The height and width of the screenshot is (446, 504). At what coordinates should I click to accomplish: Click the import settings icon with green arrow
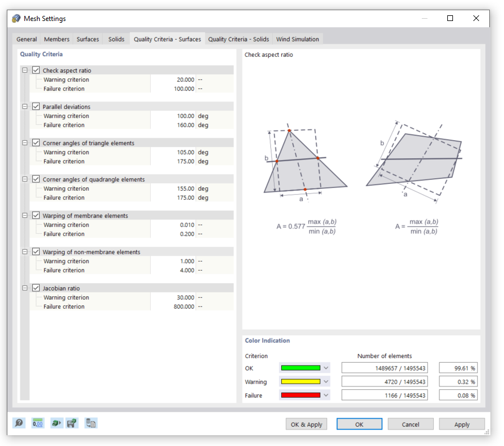[x=57, y=423]
